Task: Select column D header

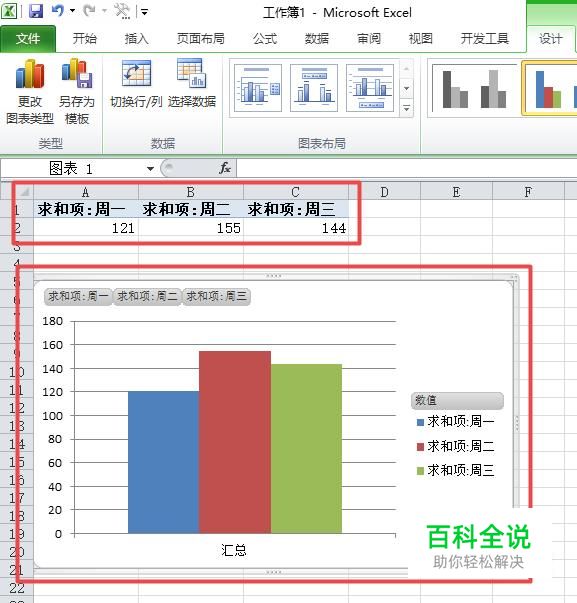Action: (x=384, y=192)
